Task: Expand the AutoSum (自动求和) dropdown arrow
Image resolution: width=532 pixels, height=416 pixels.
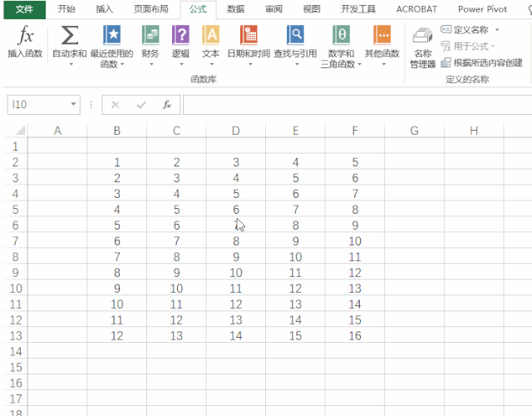Action: 71,64
